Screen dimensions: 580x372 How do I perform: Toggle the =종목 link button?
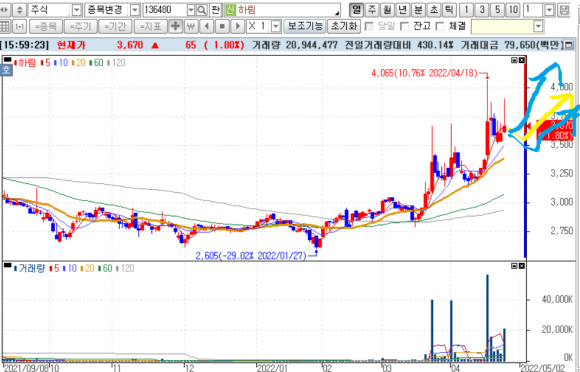click(45, 26)
